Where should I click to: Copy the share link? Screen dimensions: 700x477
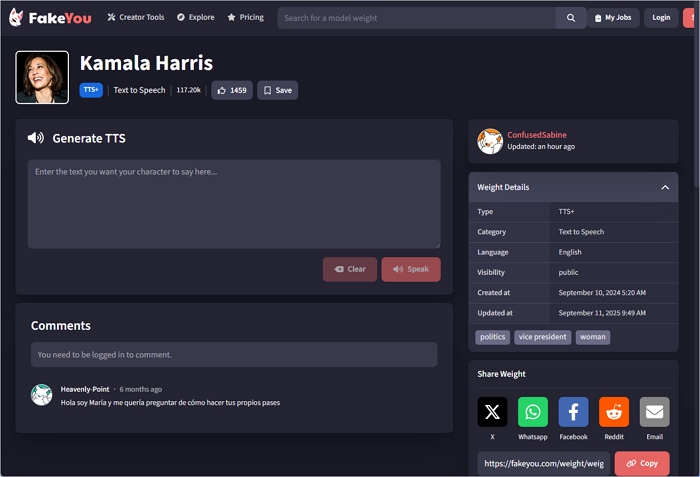click(642, 464)
